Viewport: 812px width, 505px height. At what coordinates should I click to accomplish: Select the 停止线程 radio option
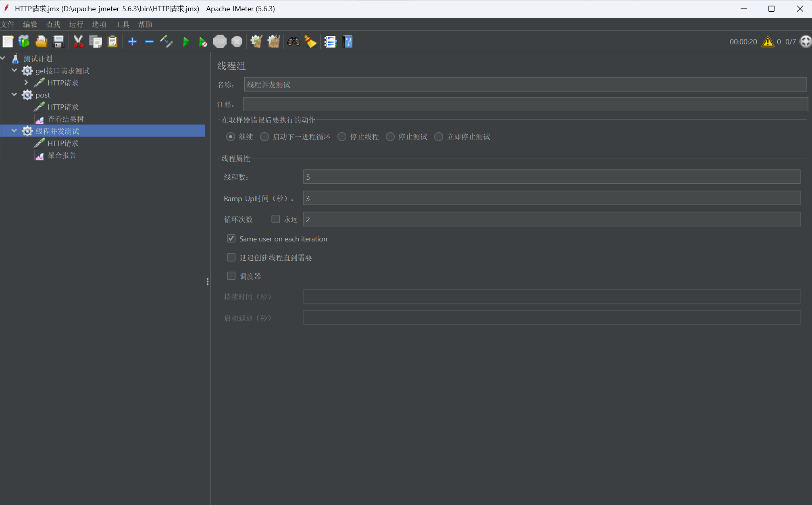click(342, 137)
